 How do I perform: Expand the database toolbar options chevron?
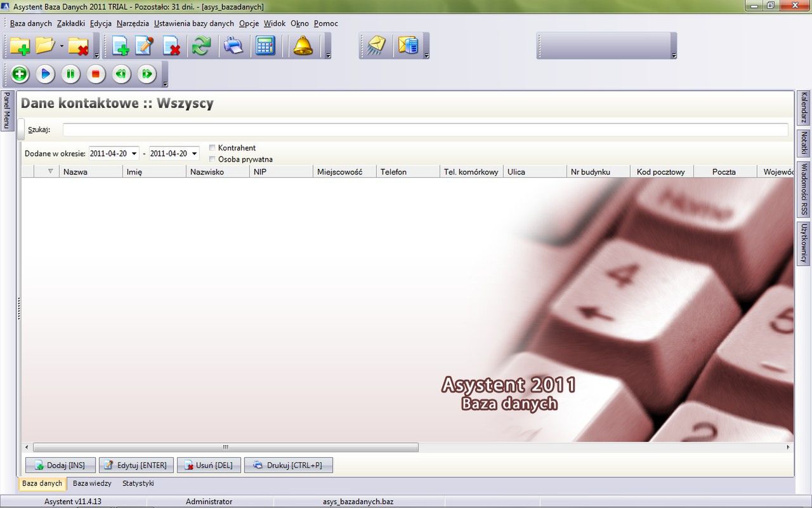96,55
